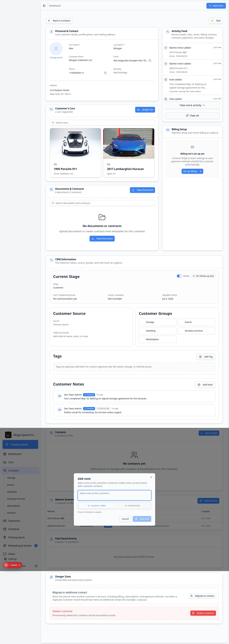
Task: Toggle the sidebar panel icon beside Dashboard breadcrumb
Action: [x=44, y=6]
